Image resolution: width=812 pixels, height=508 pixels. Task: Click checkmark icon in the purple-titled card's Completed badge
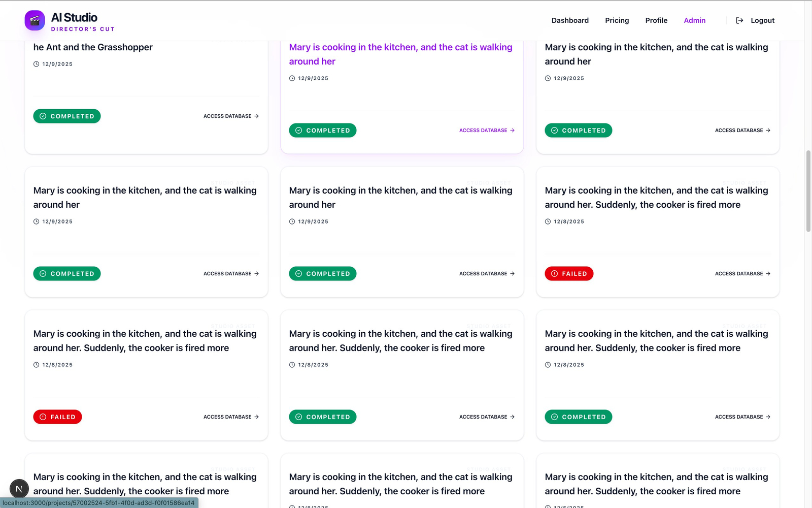tap(299, 131)
